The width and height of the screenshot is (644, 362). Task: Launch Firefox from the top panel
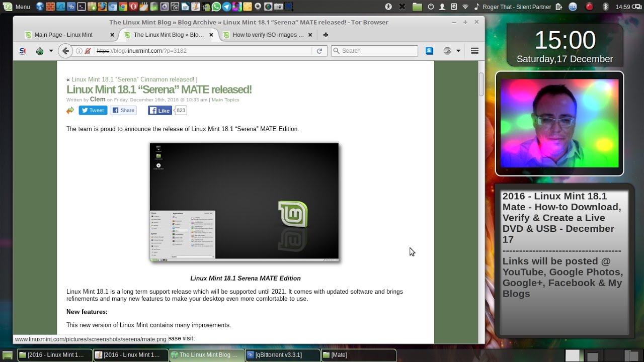coord(102,7)
